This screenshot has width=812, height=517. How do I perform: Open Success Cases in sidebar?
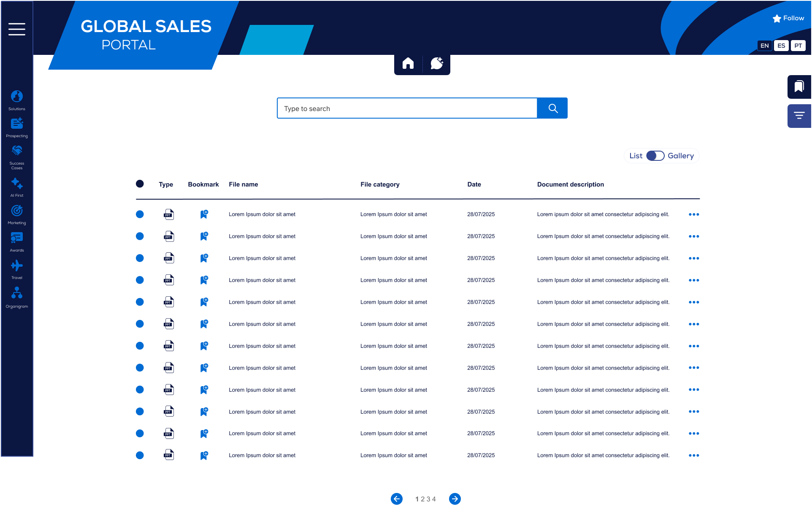click(x=17, y=157)
